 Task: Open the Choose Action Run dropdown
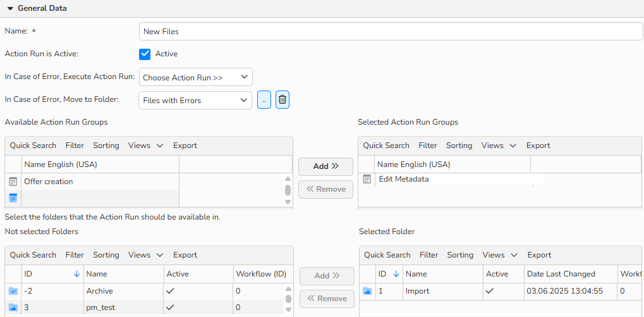[195, 77]
